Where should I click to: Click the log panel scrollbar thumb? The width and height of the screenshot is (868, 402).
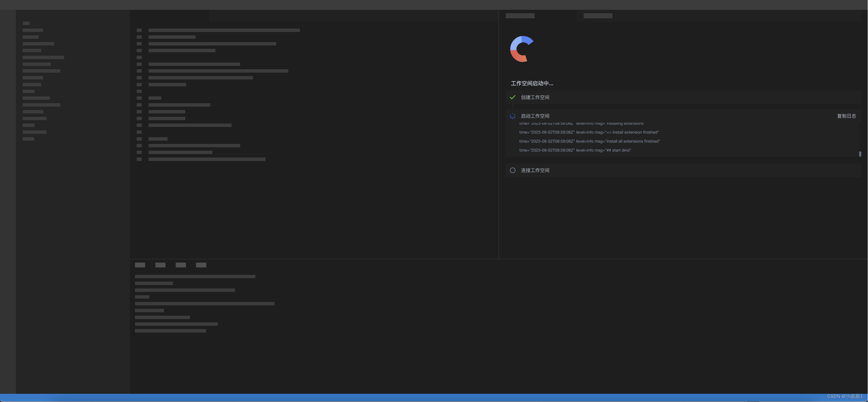(860, 154)
